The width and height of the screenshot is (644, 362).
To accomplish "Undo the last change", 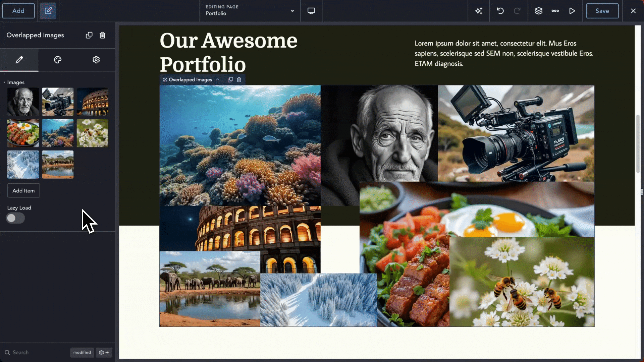I will (x=500, y=11).
